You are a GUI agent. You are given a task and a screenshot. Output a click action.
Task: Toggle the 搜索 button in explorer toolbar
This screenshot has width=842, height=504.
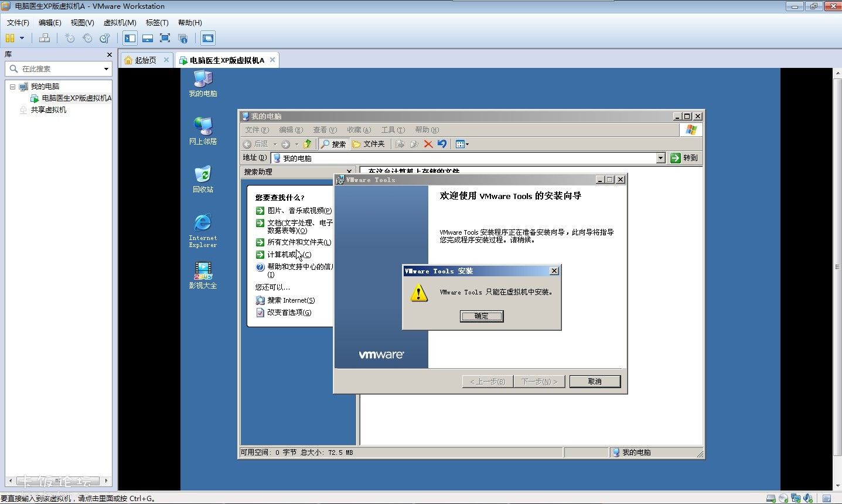[333, 144]
